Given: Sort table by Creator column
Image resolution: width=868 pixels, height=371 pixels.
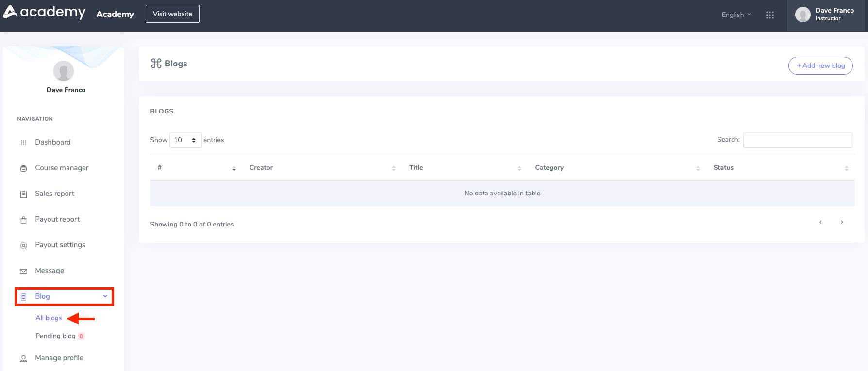Looking at the screenshot, I should (261, 167).
